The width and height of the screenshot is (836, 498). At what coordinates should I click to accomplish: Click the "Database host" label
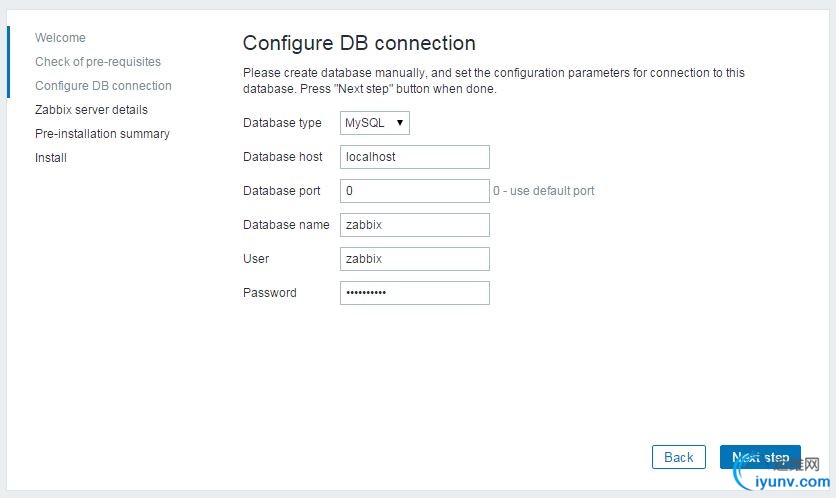283,157
